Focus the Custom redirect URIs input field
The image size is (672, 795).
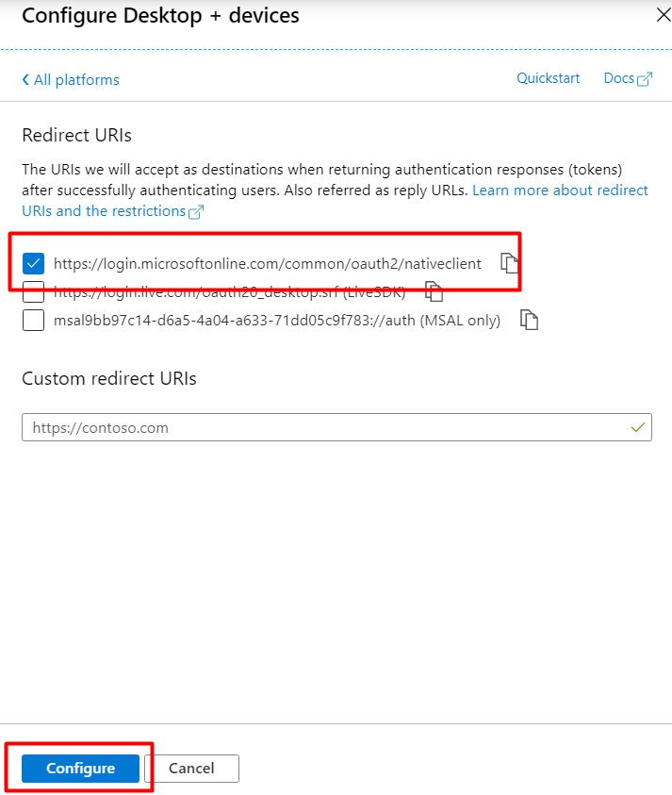coord(336,427)
